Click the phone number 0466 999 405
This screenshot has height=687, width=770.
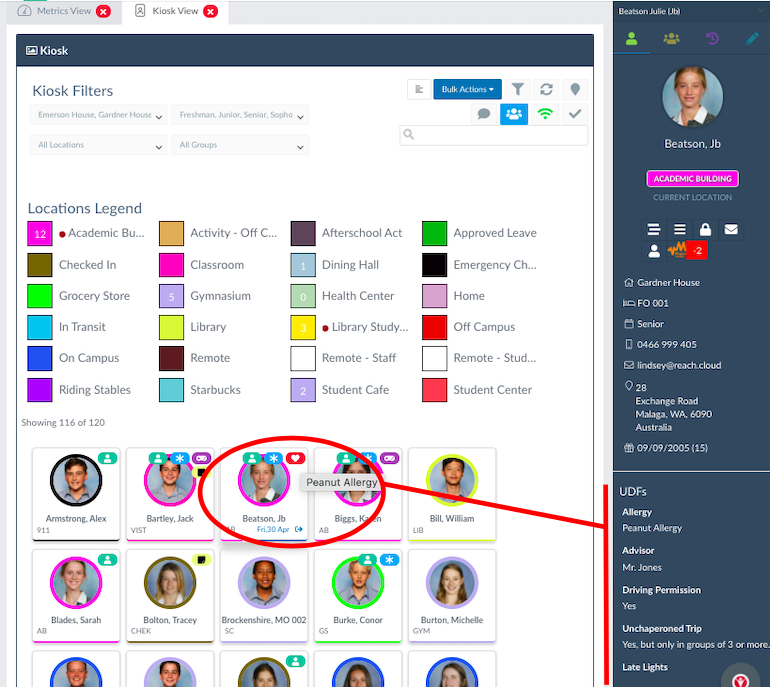click(x=666, y=344)
